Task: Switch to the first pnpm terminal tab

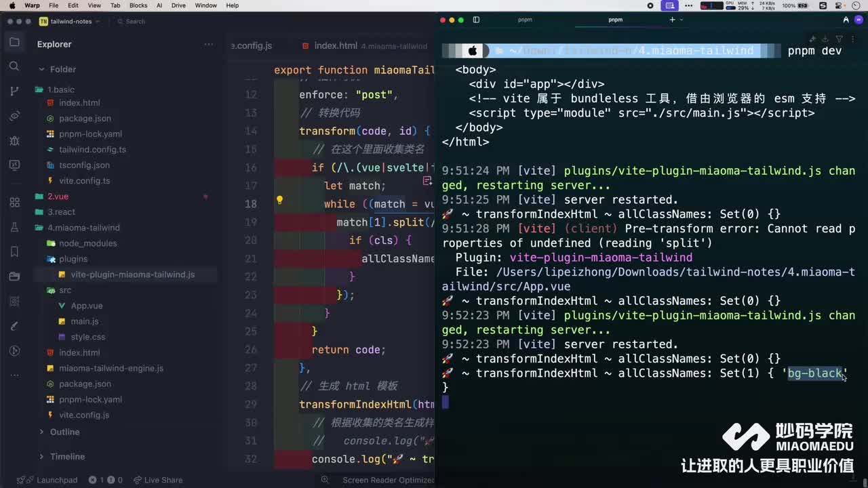Action: point(525,20)
